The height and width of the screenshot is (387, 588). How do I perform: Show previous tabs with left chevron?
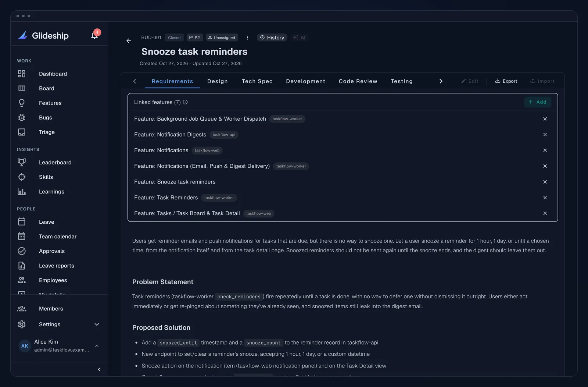[135, 81]
